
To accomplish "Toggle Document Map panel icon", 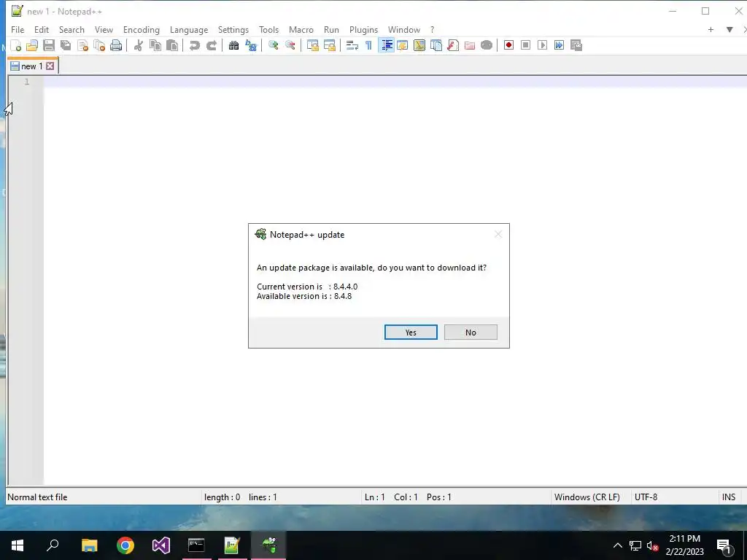I will coord(419,45).
